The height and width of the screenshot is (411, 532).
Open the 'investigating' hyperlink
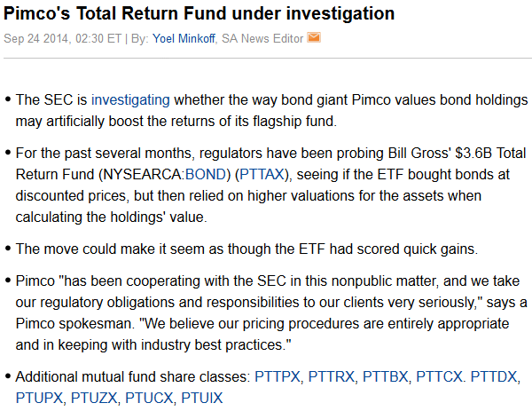click(x=130, y=100)
